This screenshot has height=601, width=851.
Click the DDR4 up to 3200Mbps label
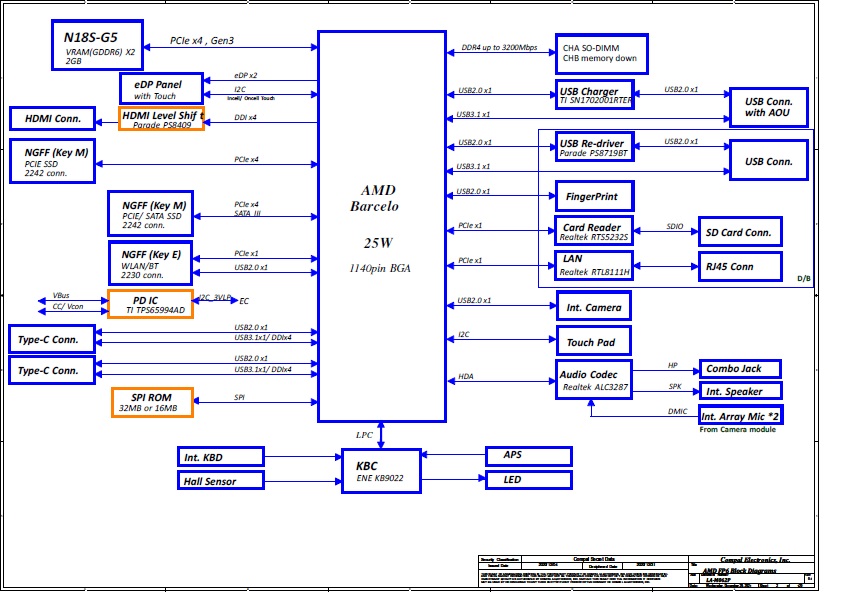click(499, 48)
